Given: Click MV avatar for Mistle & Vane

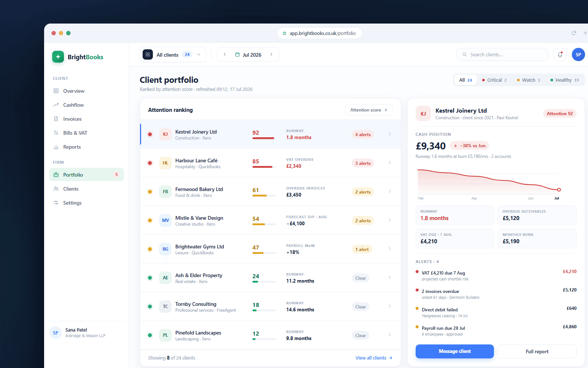Looking at the screenshot, I should coord(165,220).
